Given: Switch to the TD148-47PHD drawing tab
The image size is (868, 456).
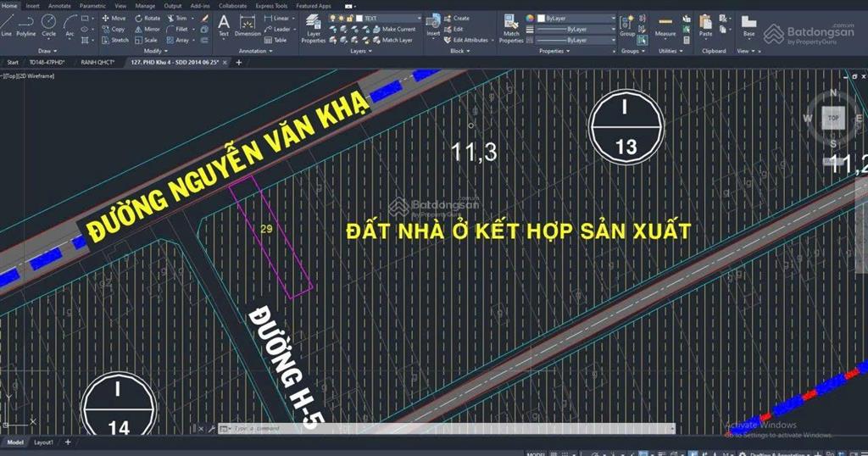Looking at the screenshot, I should point(47,63).
